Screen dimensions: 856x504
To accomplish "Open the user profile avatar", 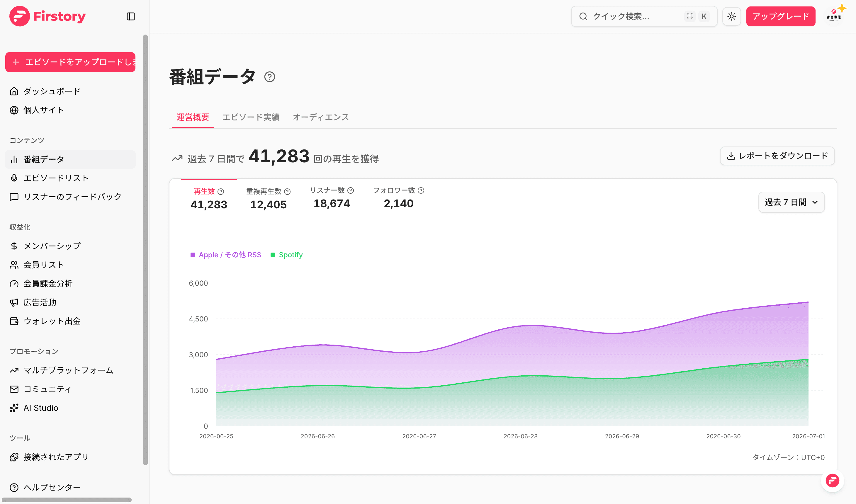I will coord(834,16).
